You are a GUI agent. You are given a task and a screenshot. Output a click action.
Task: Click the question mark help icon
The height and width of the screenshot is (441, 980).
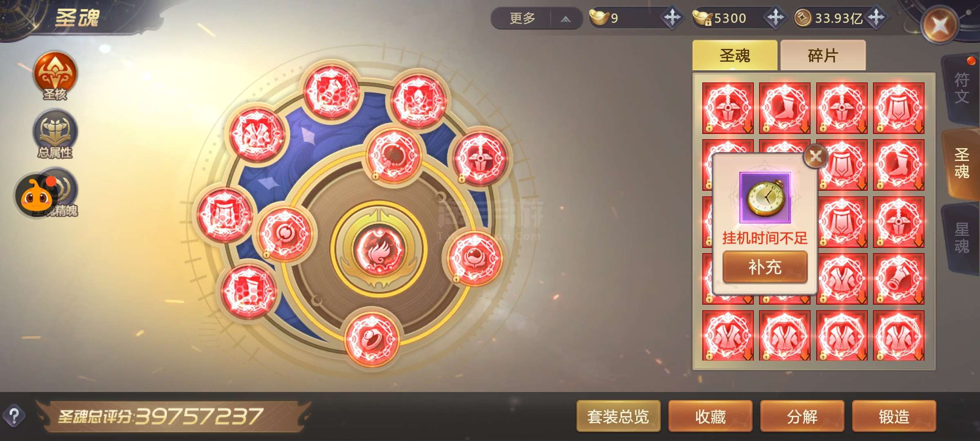click(14, 416)
